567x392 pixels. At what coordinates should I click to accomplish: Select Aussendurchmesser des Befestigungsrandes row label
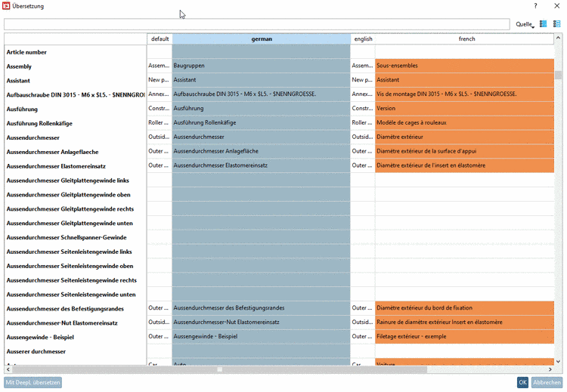point(65,309)
